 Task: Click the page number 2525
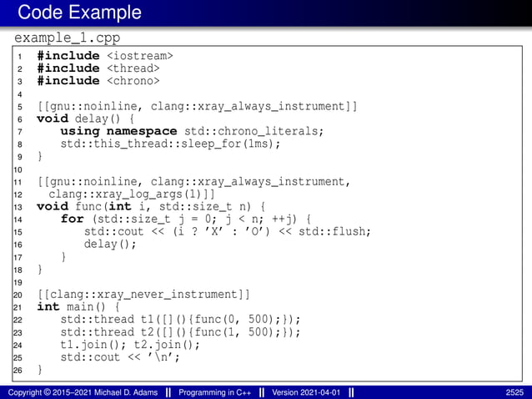tap(514, 392)
